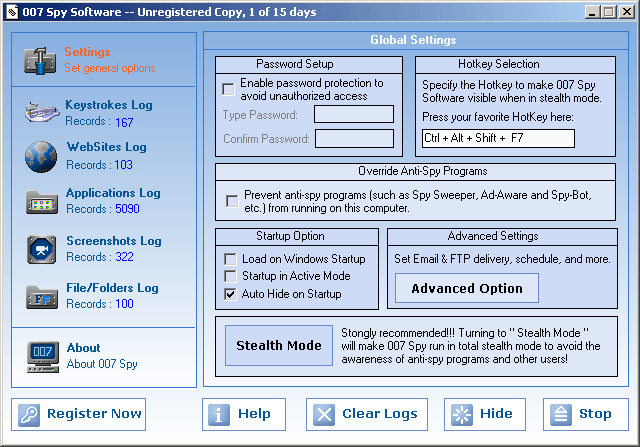The image size is (640, 447).
Task: Click the hotkey field showing Ctrl+Alt+Shift+F7
Action: tap(498, 138)
